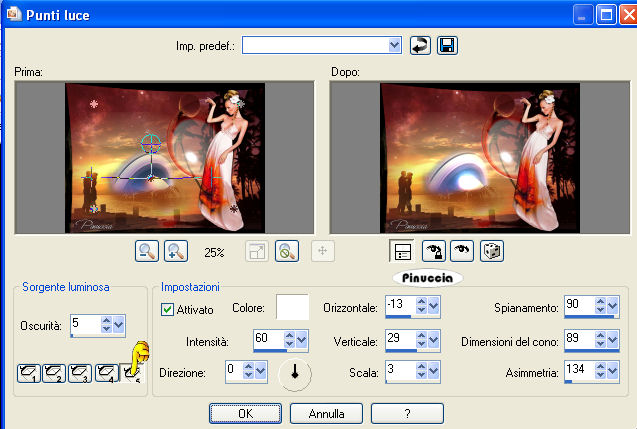Screen dimensions: 637x429
Task: Click the Dimensioni del cono value field
Action: pos(580,339)
